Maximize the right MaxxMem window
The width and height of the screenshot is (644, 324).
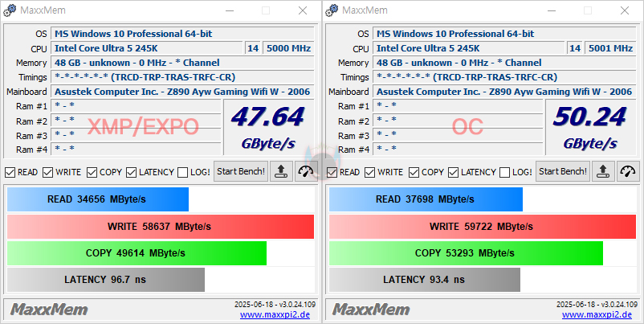[588, 10]
